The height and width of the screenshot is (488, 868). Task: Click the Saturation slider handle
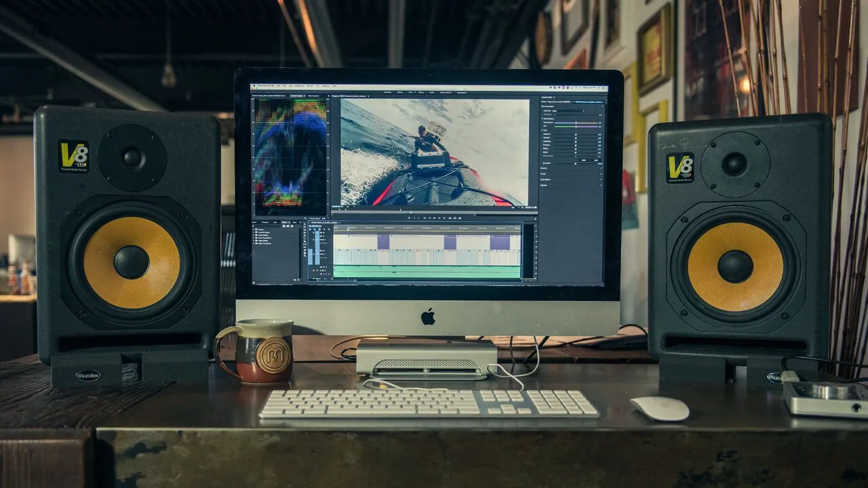(576, 163)
